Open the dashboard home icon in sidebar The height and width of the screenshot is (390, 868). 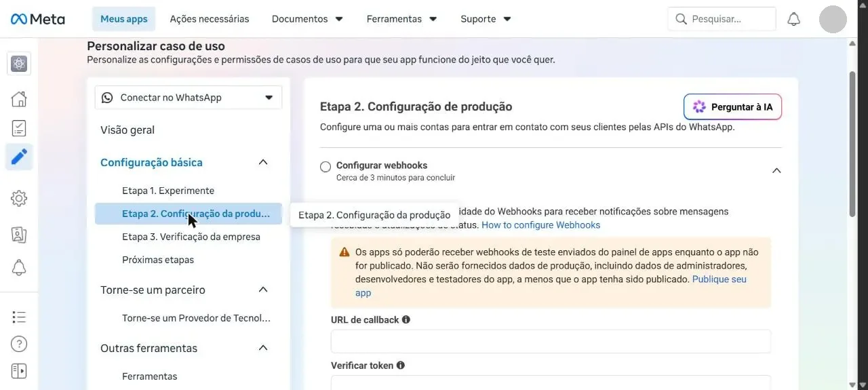[x=19, y=99]
